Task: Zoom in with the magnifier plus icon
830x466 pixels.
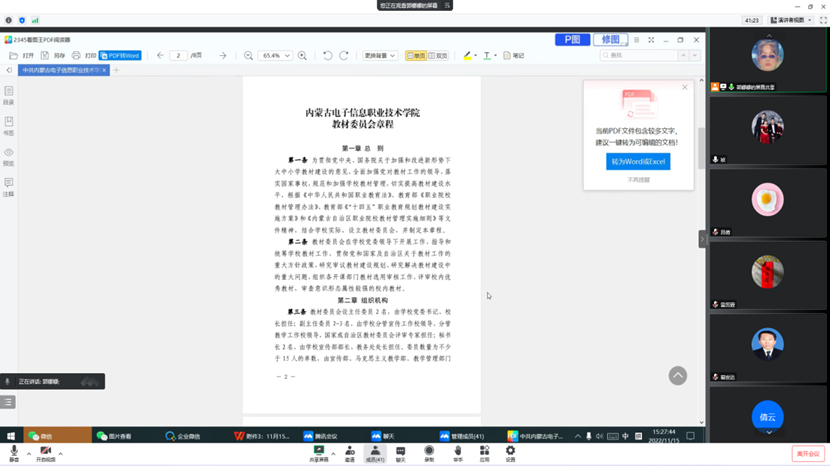Action: click(303, 56)
